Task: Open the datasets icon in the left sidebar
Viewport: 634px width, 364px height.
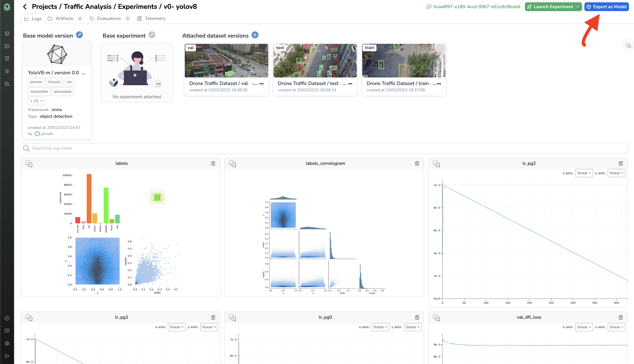Action: [7, 34]
